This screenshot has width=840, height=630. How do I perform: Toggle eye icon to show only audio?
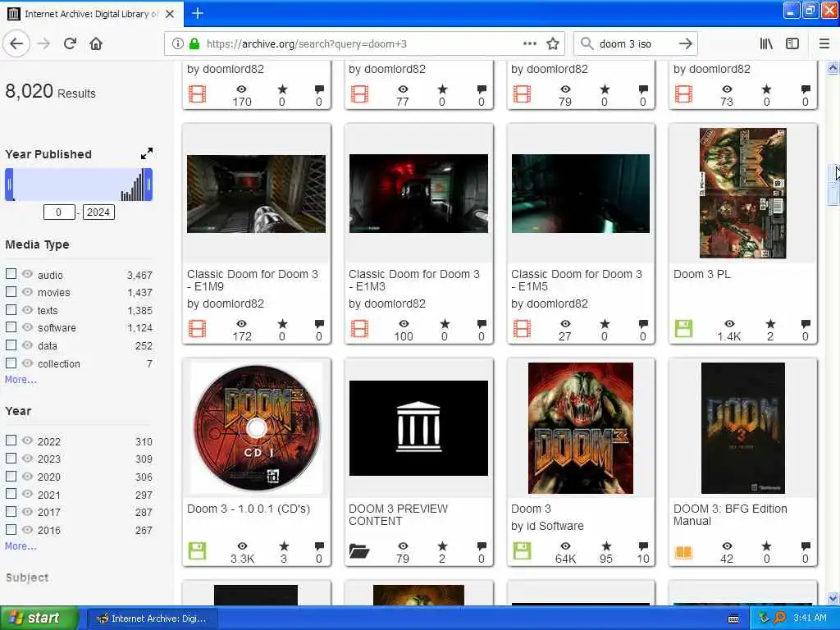coord(27,274)
